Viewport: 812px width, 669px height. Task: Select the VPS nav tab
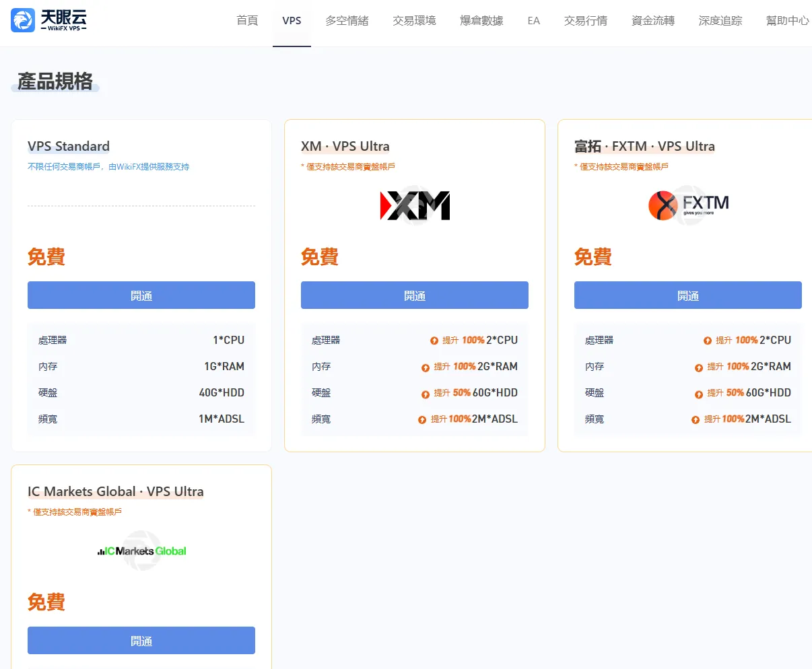(292, 21)
